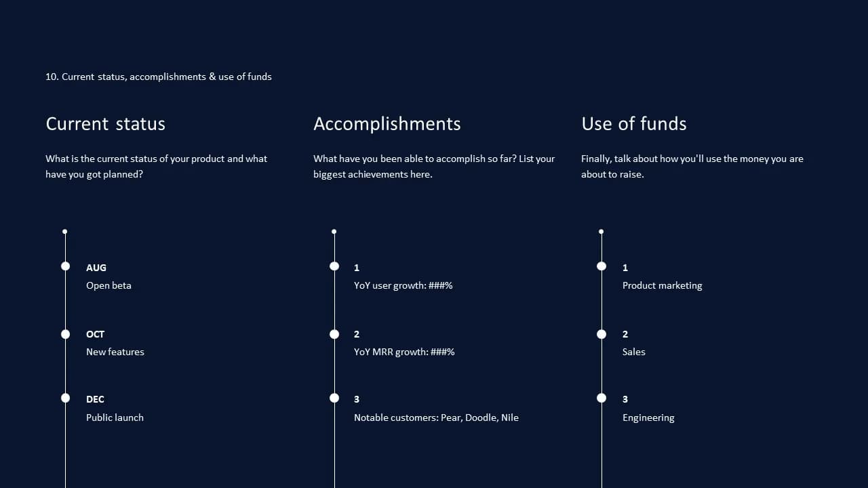Click the marker dot beside Engineering
868x488 pixels.
(x=601, y=398)
